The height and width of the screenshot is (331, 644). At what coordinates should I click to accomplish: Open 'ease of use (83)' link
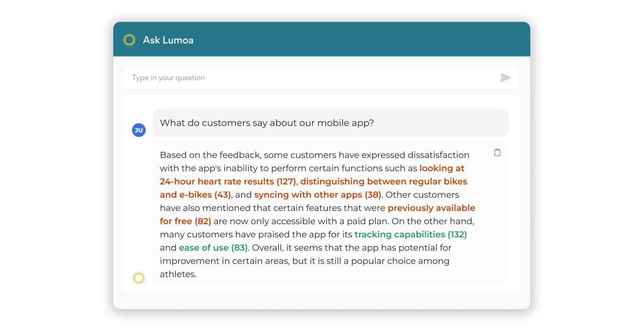[213, 247]
